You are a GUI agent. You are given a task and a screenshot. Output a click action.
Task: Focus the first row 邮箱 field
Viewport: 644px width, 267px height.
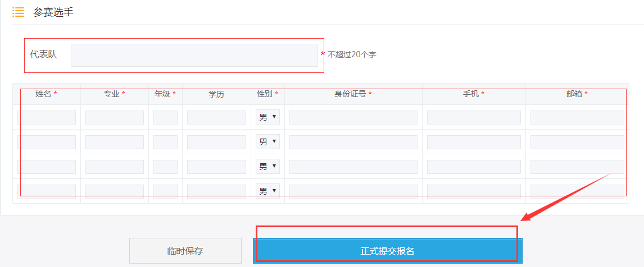[577, 117]
